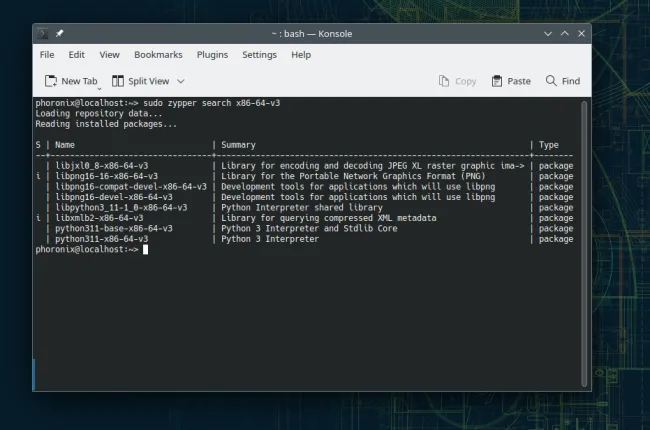650x430 pixels.
Task: Click the libpng16-16-x86-64-v3 package name
Action: pos(107,176)
